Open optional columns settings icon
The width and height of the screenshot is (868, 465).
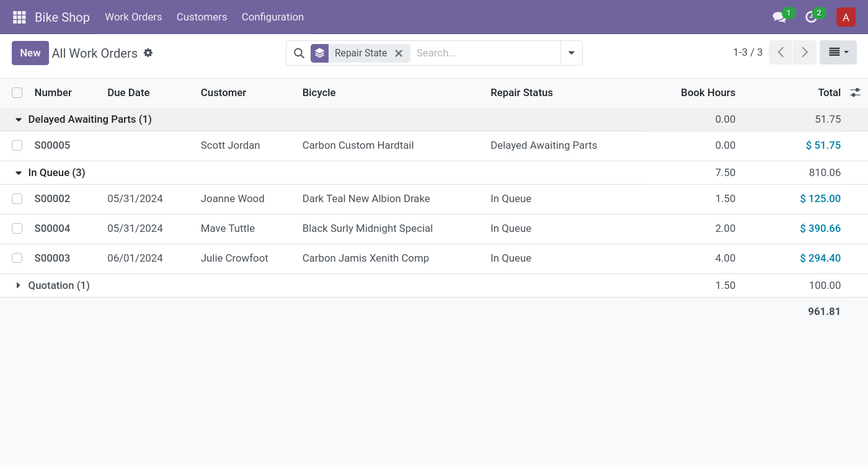click(x=855, y=92)
